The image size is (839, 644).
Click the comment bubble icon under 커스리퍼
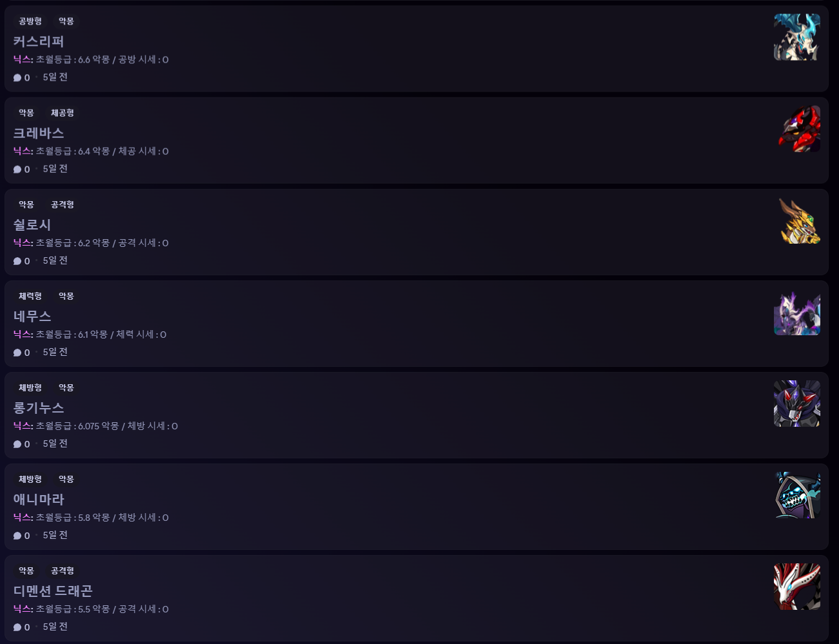(x=17, y=78)
